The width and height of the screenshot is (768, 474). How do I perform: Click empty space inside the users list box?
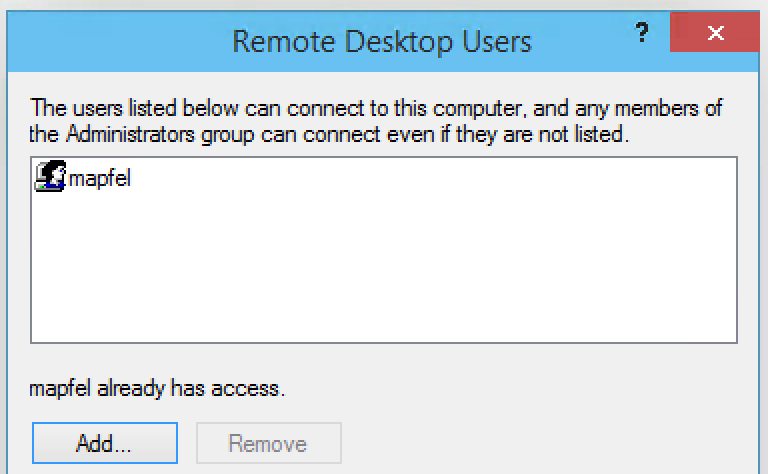pyautogui.click(x=384, y=264)
